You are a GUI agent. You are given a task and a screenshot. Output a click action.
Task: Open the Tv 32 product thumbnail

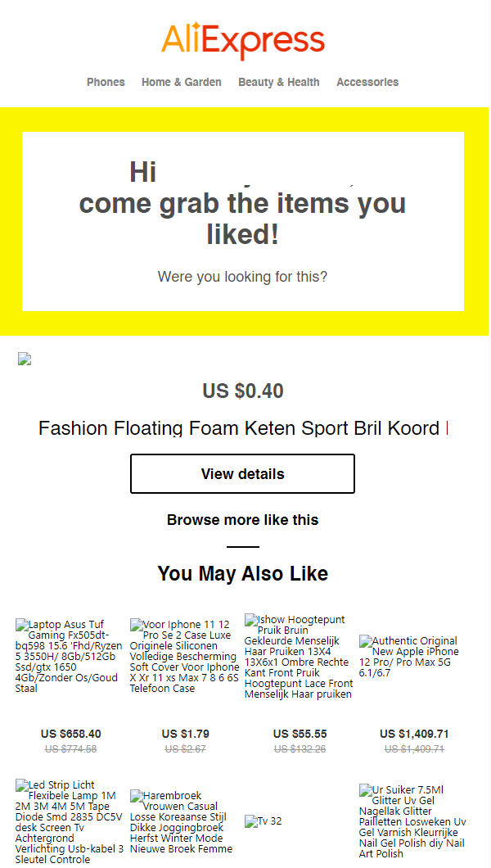(x=264, y=821)
